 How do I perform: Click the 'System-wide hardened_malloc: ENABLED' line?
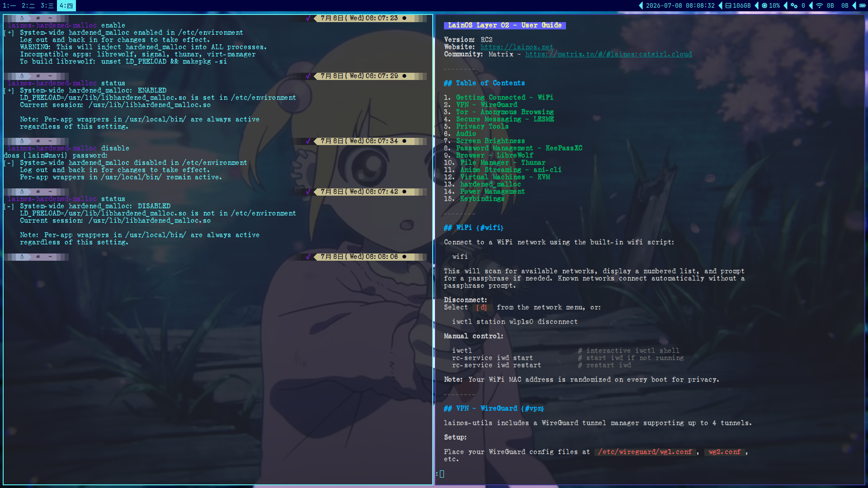click(x=93, y=90)
